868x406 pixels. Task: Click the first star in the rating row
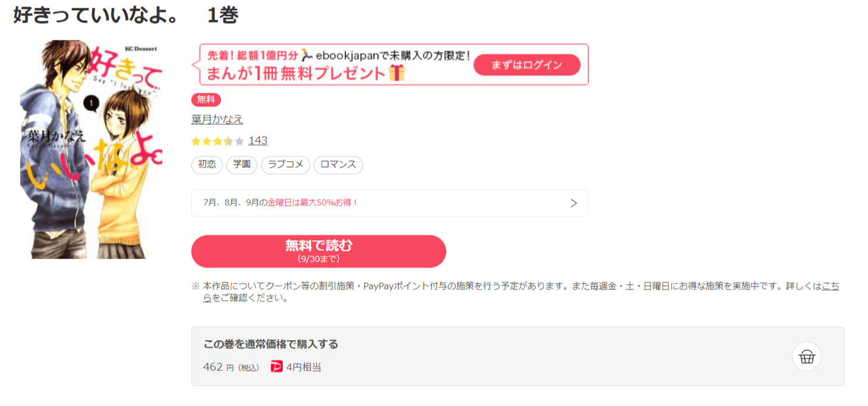tap(196, 140)
